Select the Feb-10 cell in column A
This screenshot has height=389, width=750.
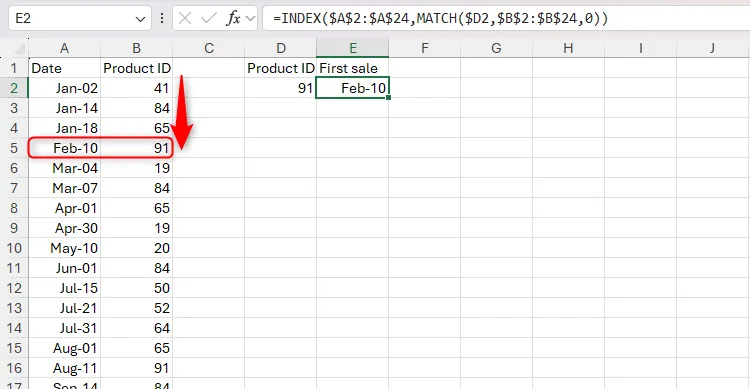(65, 148)
